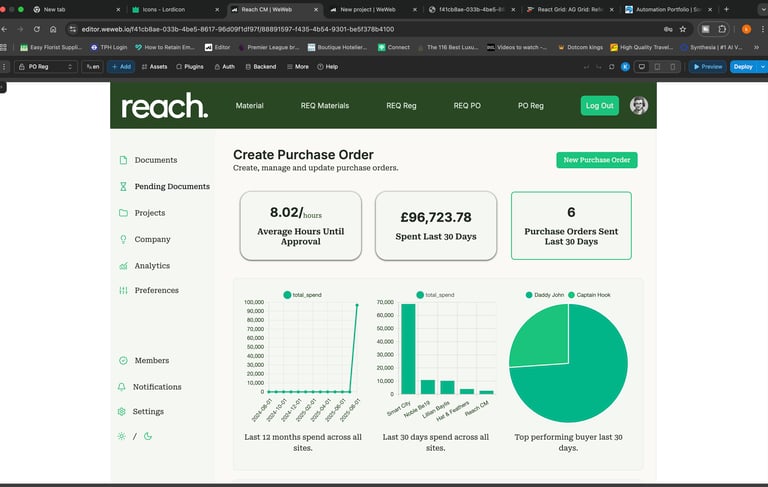Open the WeWeb toolbar three-dot menu at far left
The width and height of the screenshot is (768, 487).
tap(4, 67)
